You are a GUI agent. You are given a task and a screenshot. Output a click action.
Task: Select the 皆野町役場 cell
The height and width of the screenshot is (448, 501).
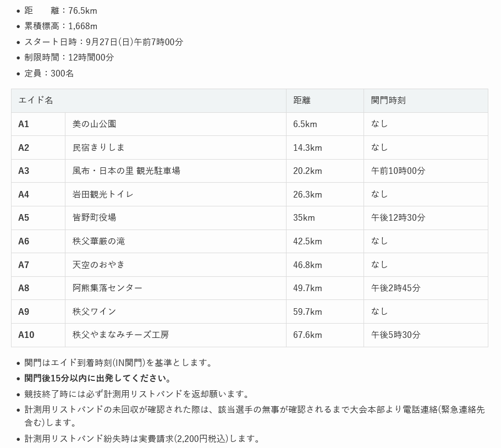coord(95,218)
